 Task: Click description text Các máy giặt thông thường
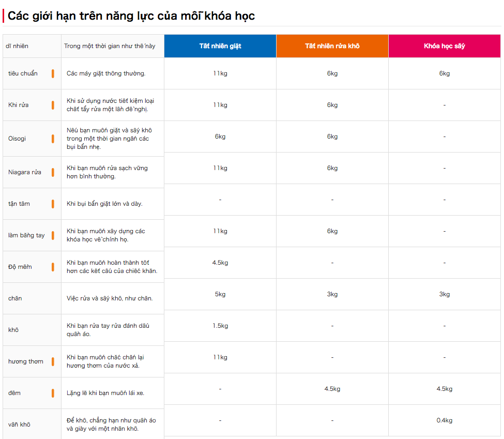click(106, 73)
